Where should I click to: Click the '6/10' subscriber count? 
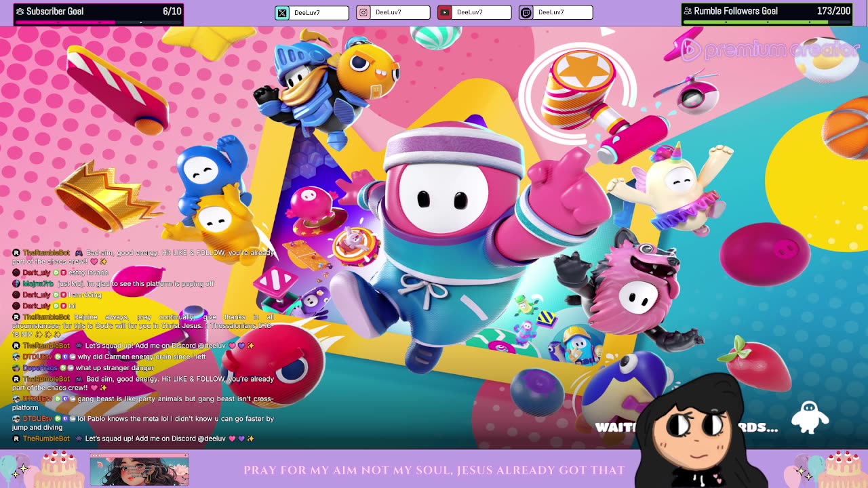point(172,12)
